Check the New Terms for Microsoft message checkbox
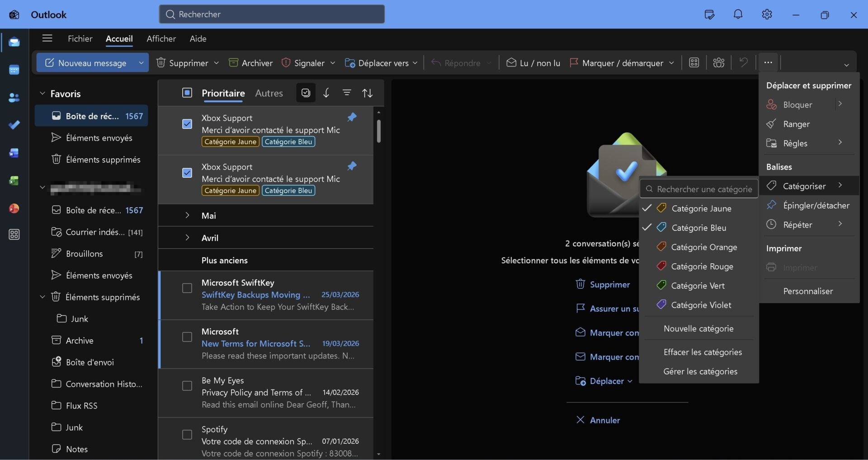868x460 pixels. point(187,337)
